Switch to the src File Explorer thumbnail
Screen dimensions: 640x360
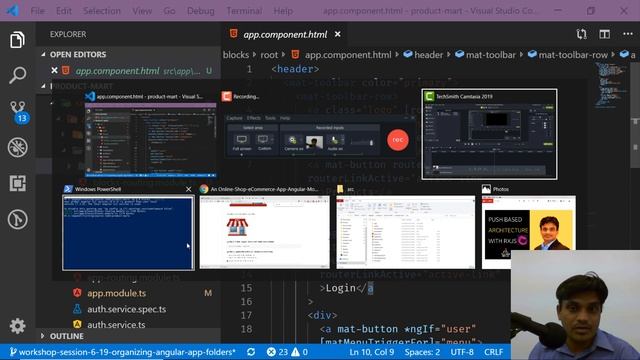click(406, 232)
